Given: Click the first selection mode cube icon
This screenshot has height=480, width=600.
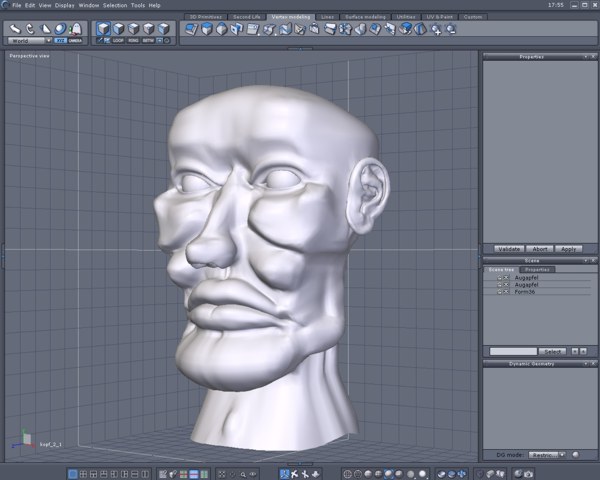Looking at the screenshot, I should (x=104, y=29).
